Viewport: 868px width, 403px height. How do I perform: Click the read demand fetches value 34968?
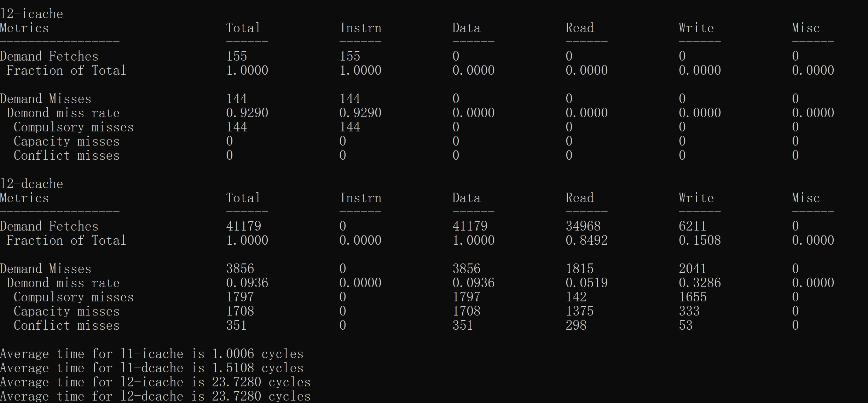click(583, 226)
